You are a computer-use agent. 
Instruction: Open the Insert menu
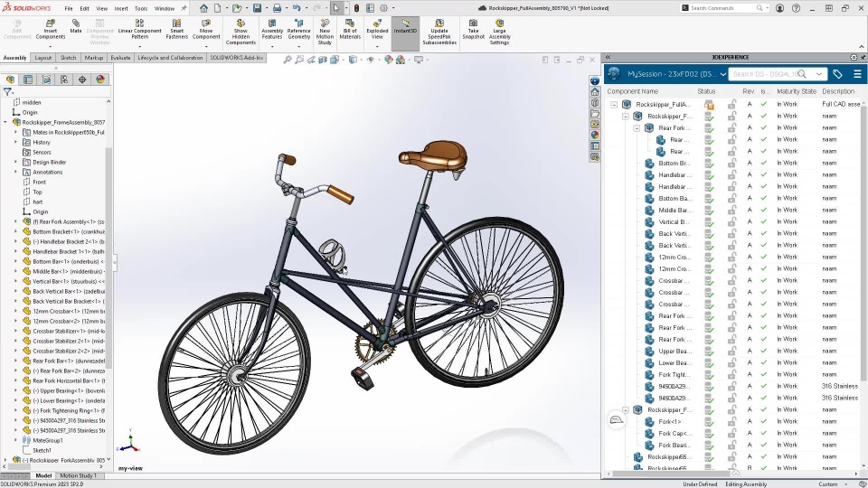pos(120,8)
